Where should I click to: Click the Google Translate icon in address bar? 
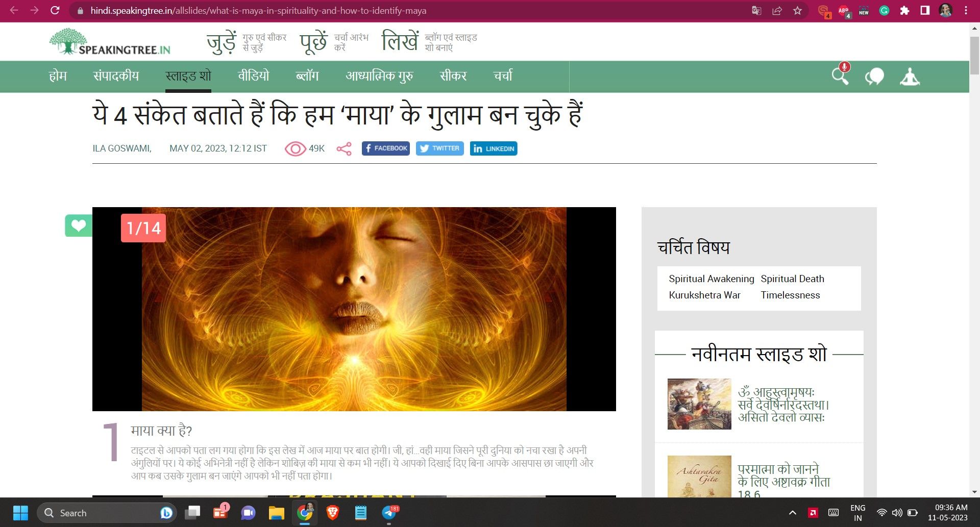(x=756, y=11)
